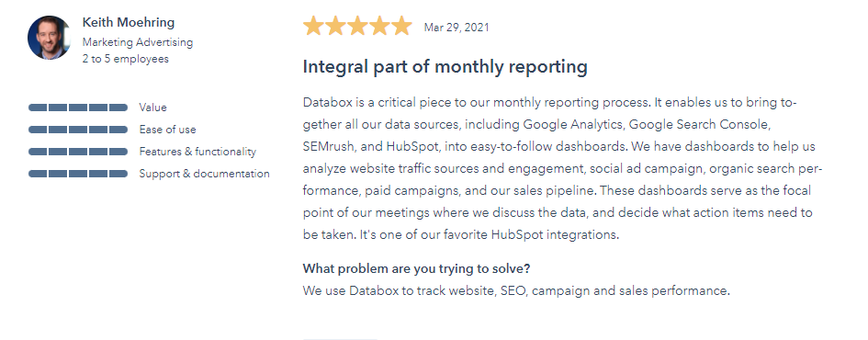Click the Value label text

[152, 108]
